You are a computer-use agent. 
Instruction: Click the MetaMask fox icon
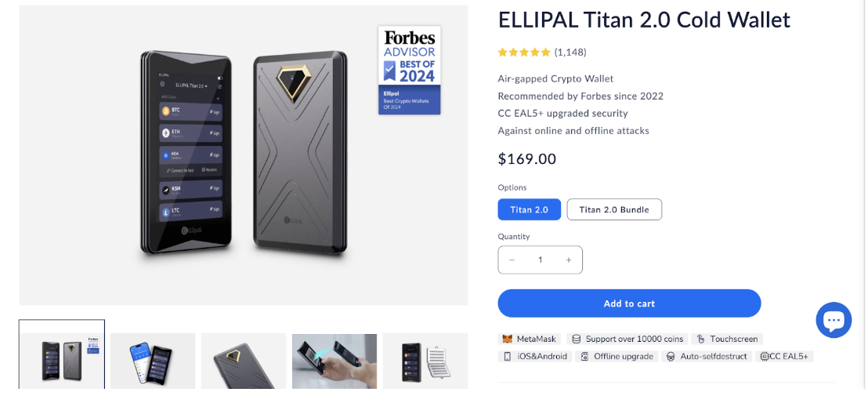pyautogui.click(x=508, y=339)
